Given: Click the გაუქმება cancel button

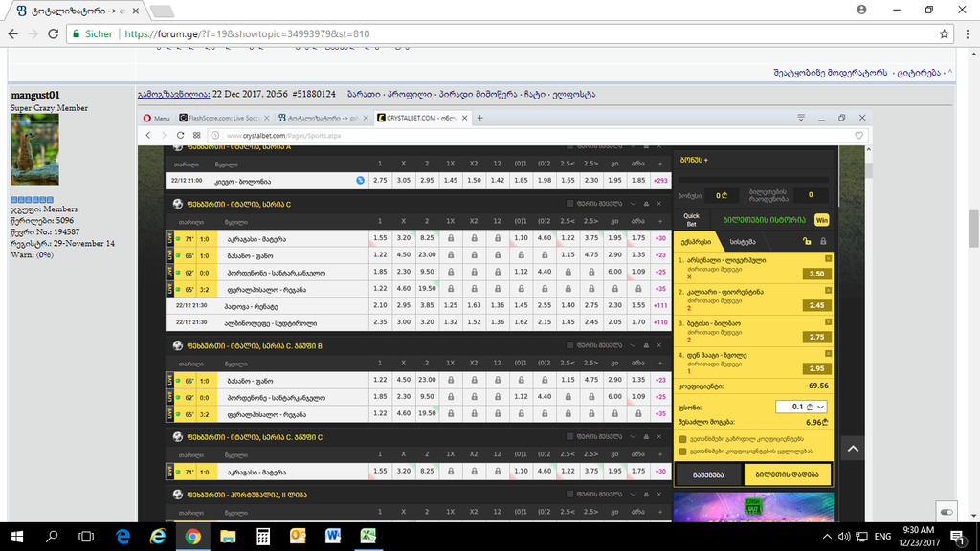Looking at the screenshot, I should click(x=708, y=474).
